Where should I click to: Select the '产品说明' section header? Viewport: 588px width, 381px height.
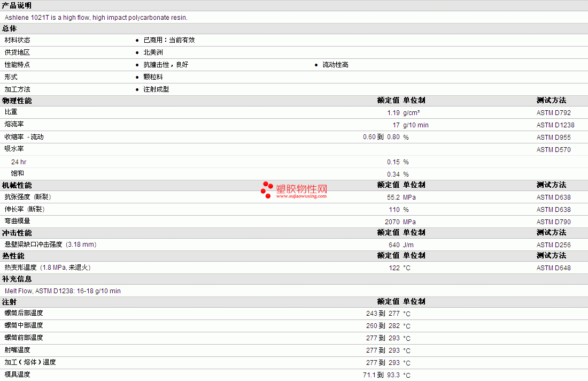coord(17,6)
